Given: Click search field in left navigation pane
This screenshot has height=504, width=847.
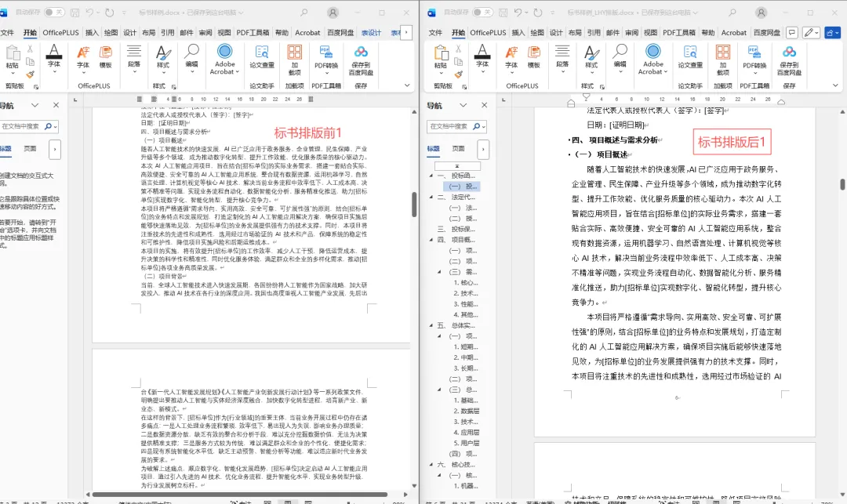Looking at the screenshot, I should point(20,126).
